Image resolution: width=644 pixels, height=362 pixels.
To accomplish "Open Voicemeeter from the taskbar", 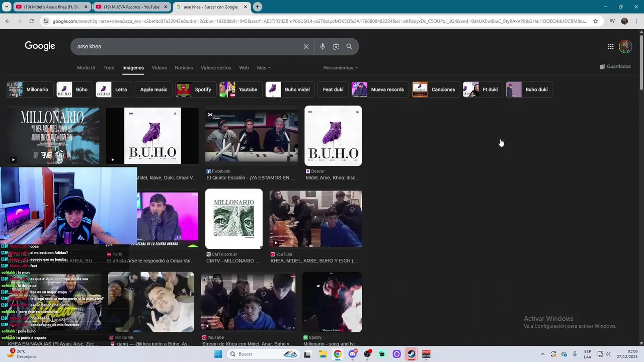I will [x=426, y=354].
